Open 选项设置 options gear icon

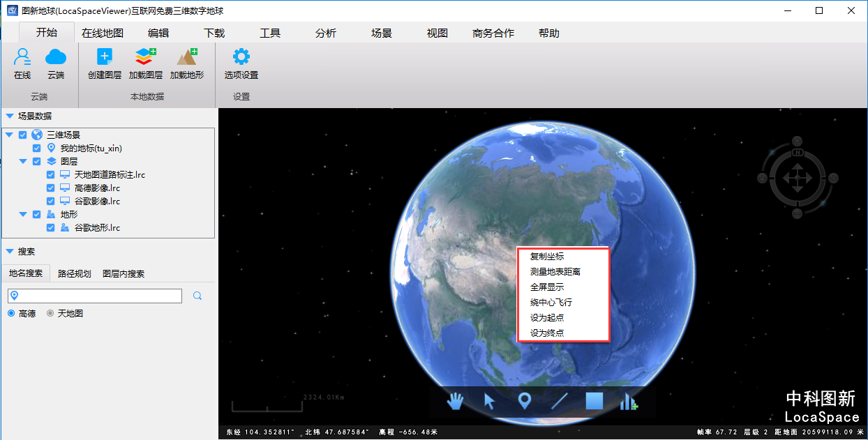point(241,56)
